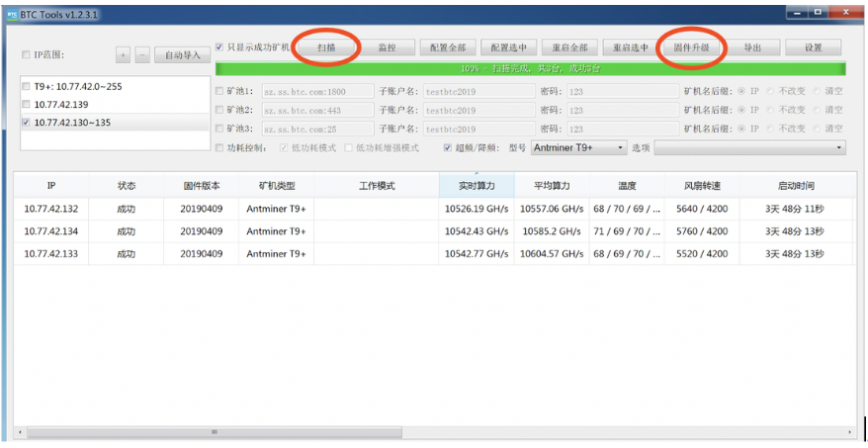Screen dimensions: 868x448
Task: Click 自动导入 auto import button
Action: pos(183,54)
